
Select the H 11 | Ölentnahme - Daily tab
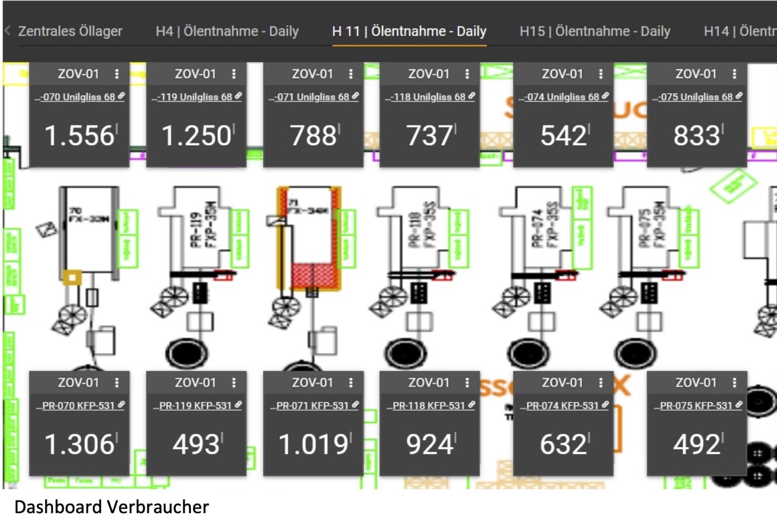(409, 31)
